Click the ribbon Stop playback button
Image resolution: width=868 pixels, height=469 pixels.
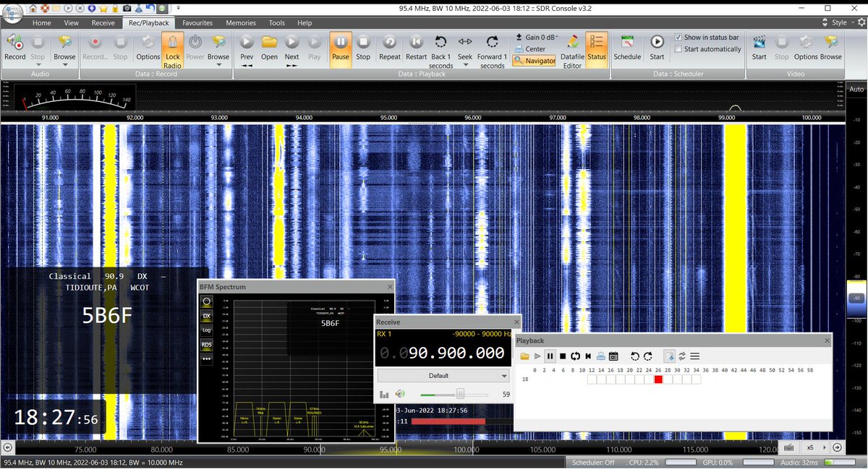click(x=363, y=48)
